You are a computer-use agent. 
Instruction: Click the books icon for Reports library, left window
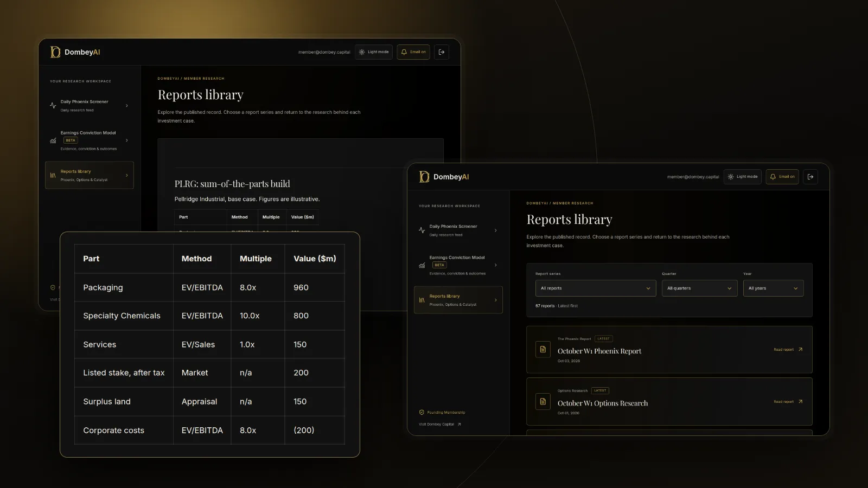[53, 175]
